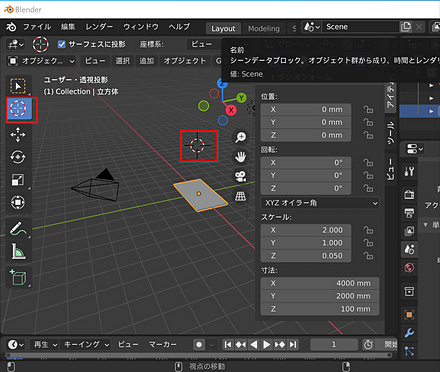Viewport: 440px width, 372px height.
Task: Click the viewport zoom magnifier icon
Action: 240,137
